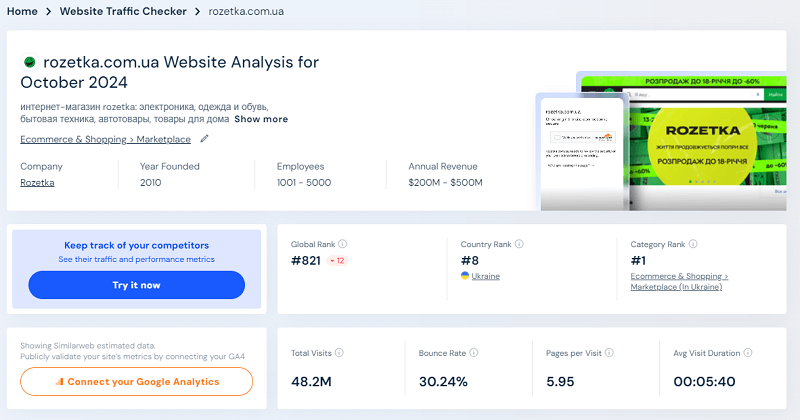The image size is (800, 420).
Task: Click the pencil edit category icon
Action: click(x=204, y=138)
